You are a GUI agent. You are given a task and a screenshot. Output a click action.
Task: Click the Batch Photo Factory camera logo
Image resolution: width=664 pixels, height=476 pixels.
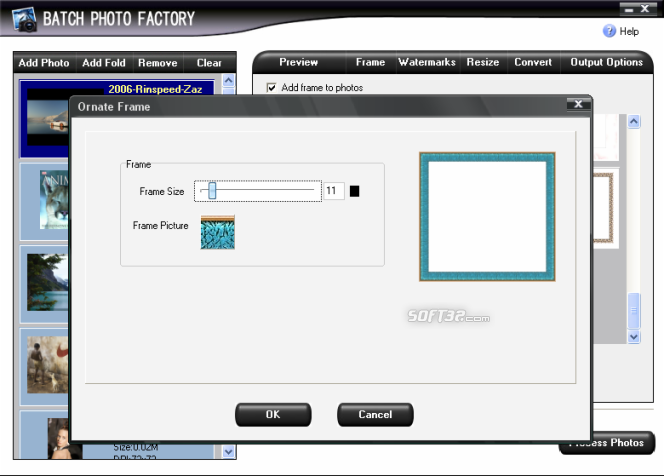click(x=25, y=20)
